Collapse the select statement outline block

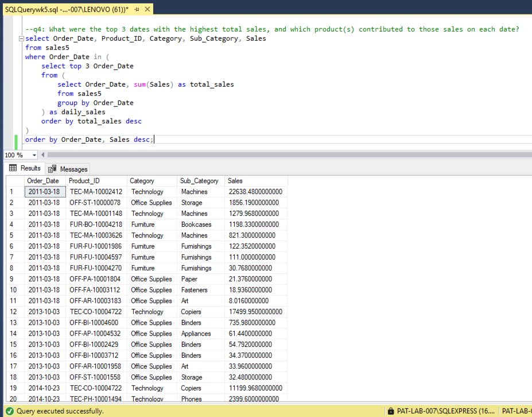21,38
